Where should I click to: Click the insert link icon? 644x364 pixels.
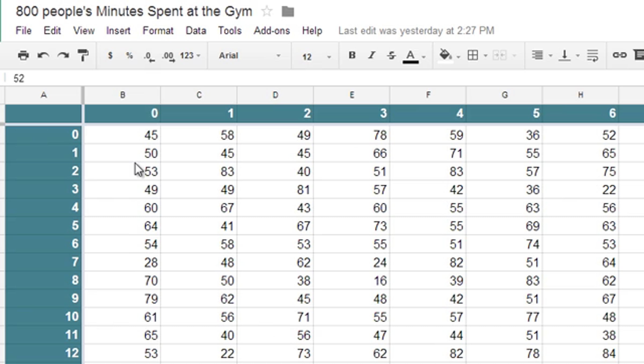[619, 55]
